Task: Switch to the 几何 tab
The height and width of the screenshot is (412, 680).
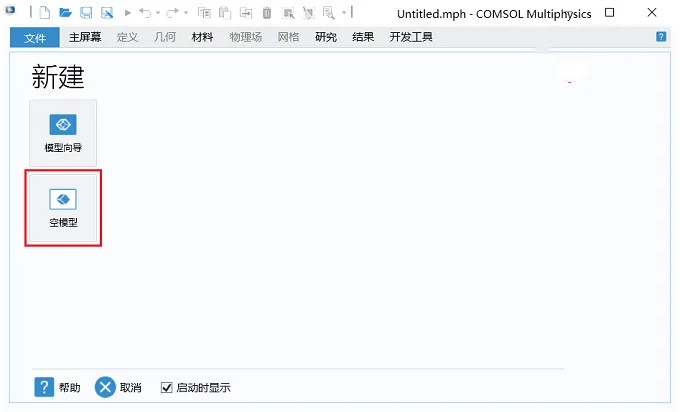Action: pos(165,37)
